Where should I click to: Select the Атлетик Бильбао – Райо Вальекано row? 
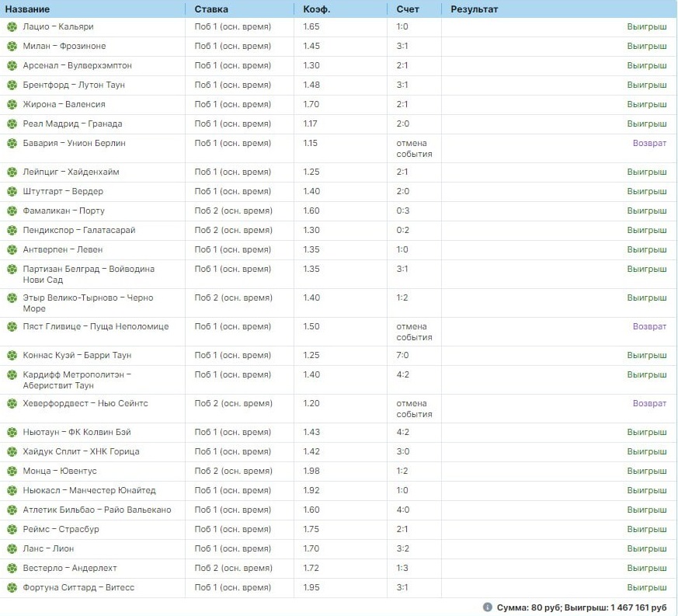tap(339, 510)
